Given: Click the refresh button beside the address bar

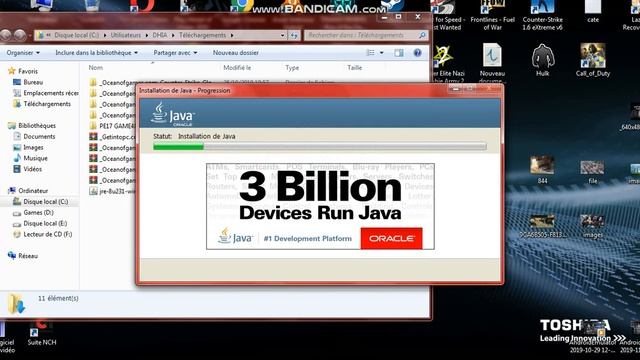Looking at the screenshot, I should [x=294, y=36].
